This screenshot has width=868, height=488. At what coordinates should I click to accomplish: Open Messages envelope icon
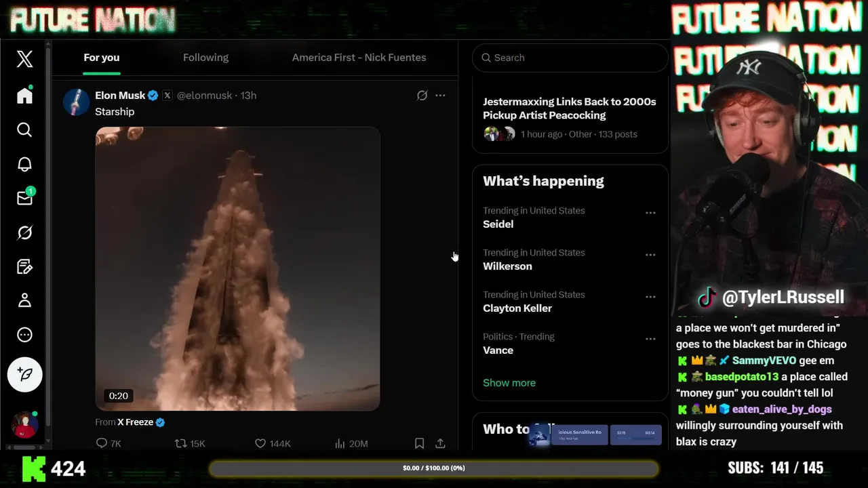tap(24, 198)
